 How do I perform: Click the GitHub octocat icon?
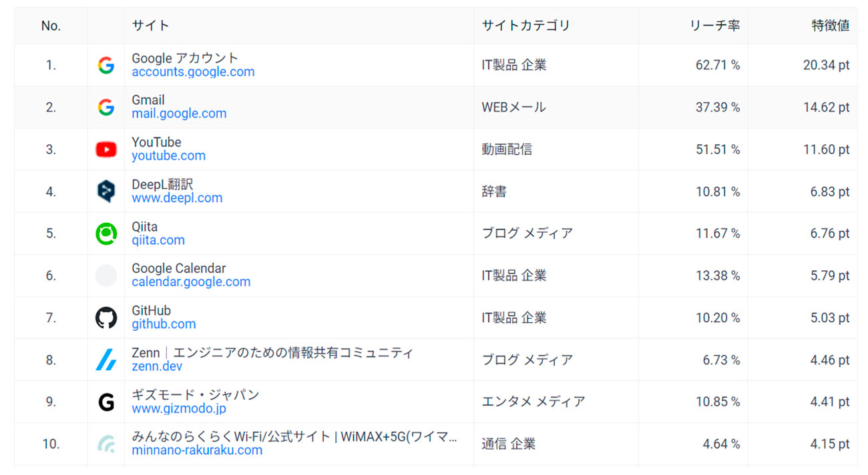[105, 318]
